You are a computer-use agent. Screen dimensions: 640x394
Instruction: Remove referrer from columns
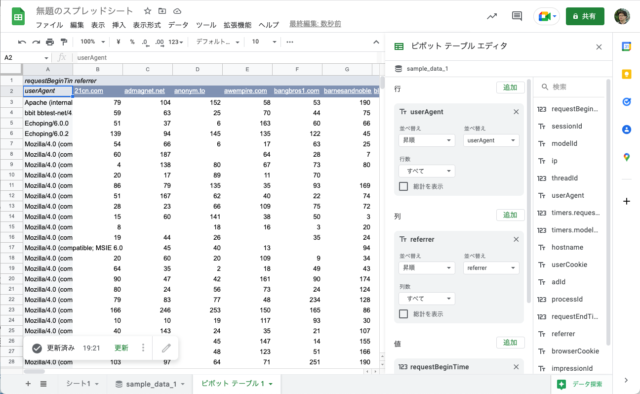[x=516, y=239]
